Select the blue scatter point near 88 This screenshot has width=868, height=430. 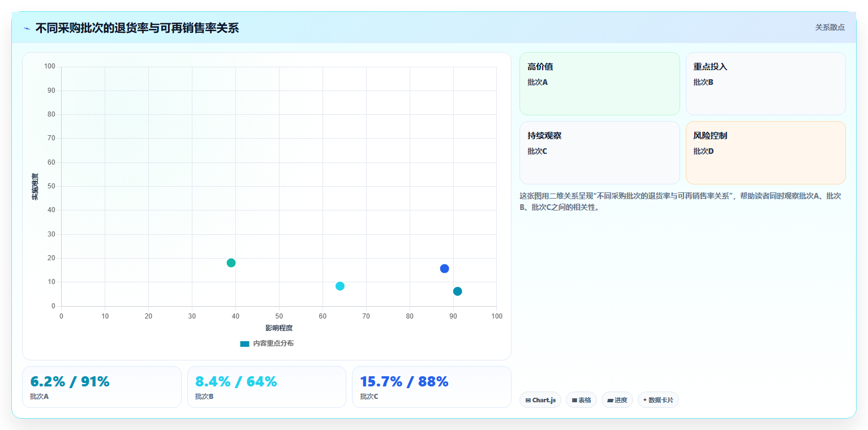coord(444,268)
